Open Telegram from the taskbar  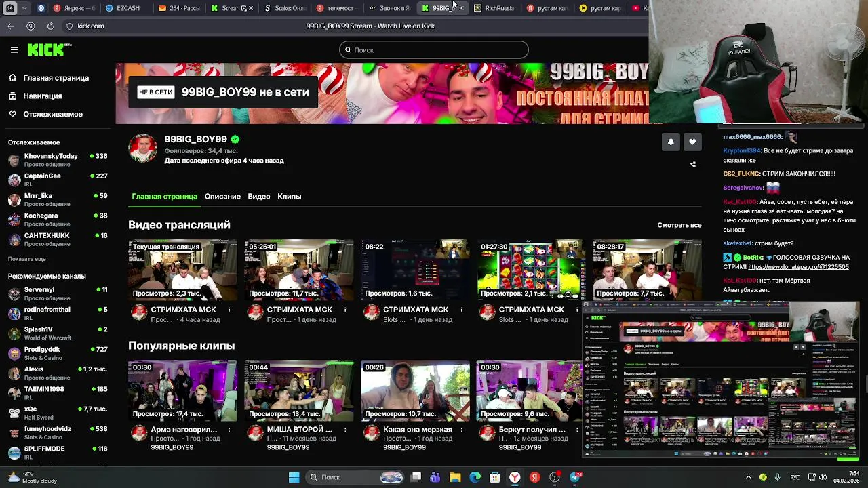pos(576,477)
